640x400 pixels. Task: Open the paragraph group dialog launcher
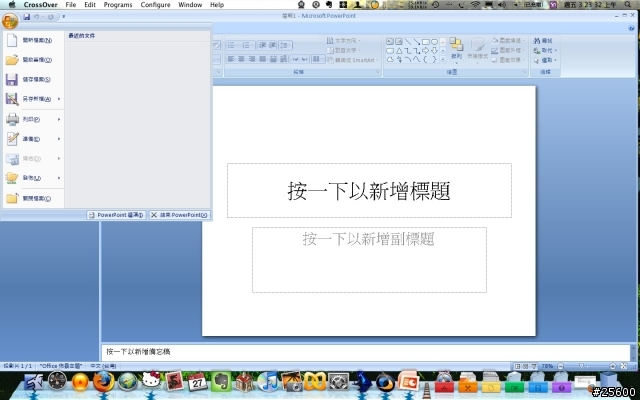(x=378, y=72)
